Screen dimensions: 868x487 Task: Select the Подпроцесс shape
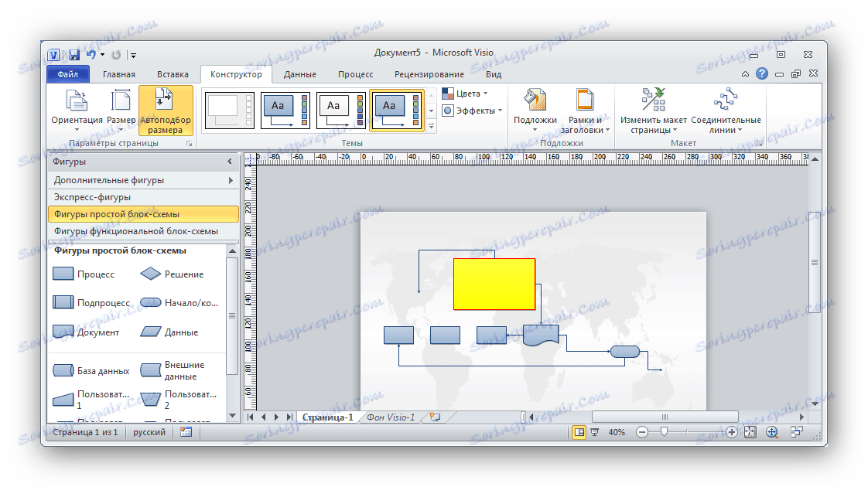coord(91,303)
